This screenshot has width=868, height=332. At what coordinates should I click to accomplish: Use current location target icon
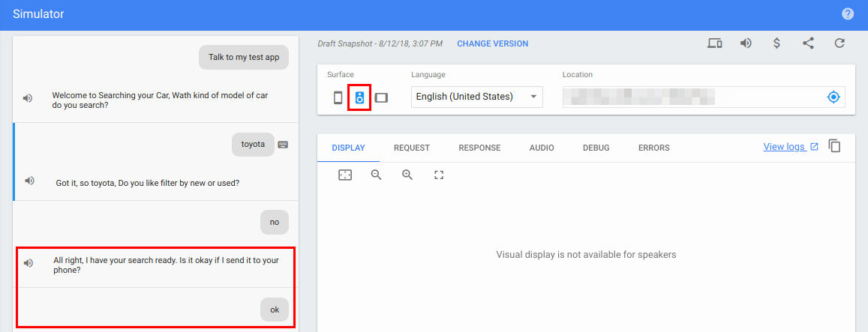click(x=833, y=97)
